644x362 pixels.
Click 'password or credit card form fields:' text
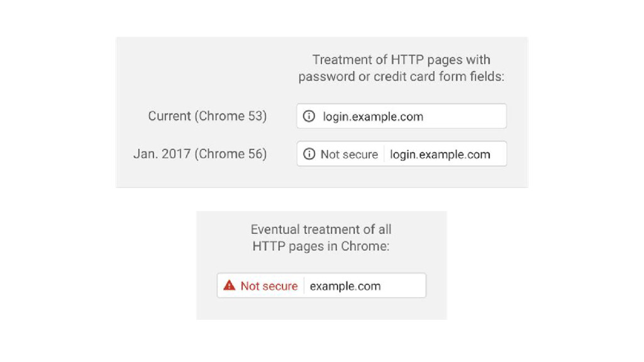(401, 77)
